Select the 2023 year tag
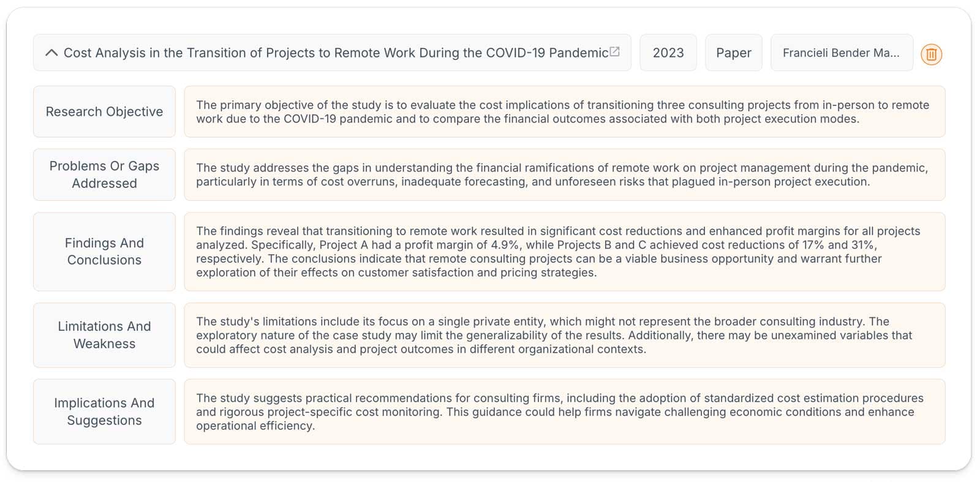980x482 pixels. point(668,53)
